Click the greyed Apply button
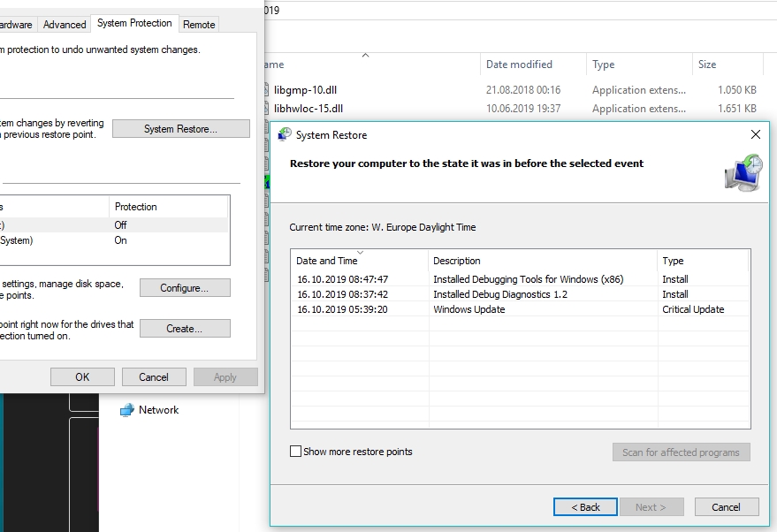This screenshot has width=777, height=532. point(225,377)
